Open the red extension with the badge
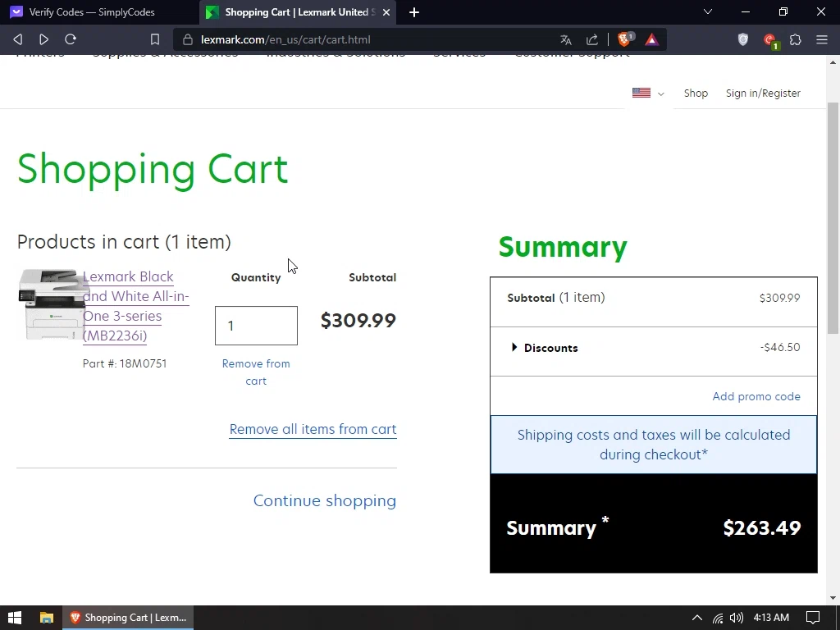 tap(770, 41)
